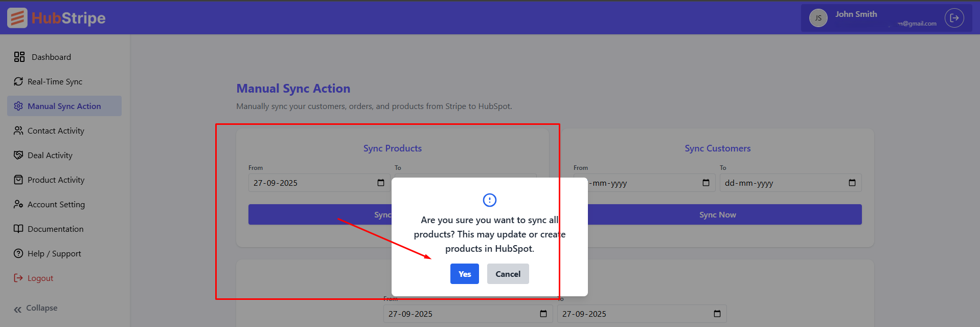Screen dimensions: 980x327
Task: Confirm sync by clicking Yes
Action: click(x=464, y=274)
